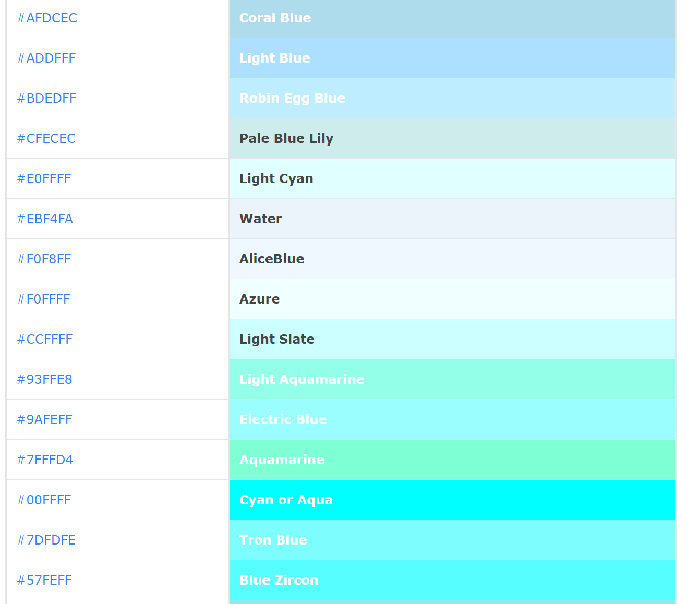Open the #ADDFFF hex color link
The image size is (700, 604).
46,58
